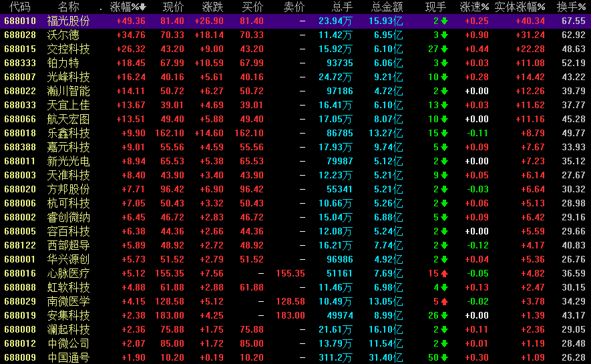Select stock 容百科技
The width and height of the screenshot is (591, 364).
(69, 231)
